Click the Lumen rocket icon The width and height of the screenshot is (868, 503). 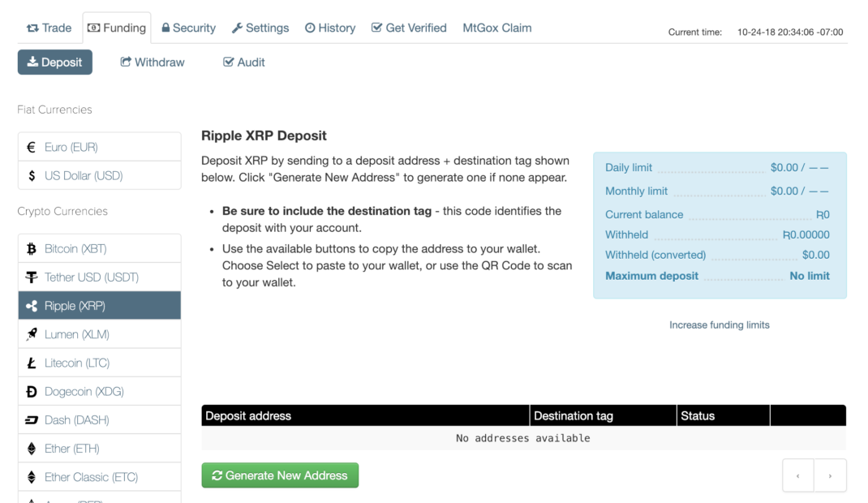pos(32,334)
